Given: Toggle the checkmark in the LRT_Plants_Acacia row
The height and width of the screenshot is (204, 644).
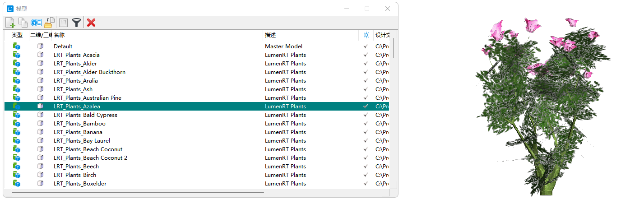Looking at the screenshot, I should [x=366, y=55].
